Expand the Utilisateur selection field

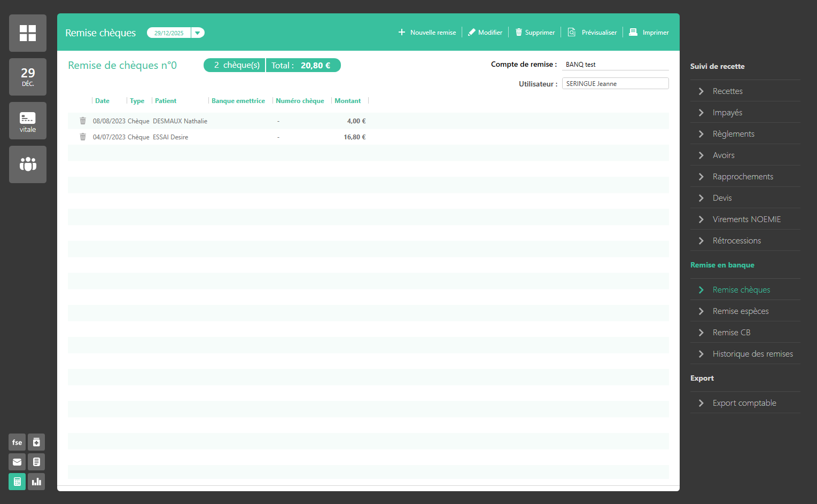pyautogui.click(x=614, y=84)
